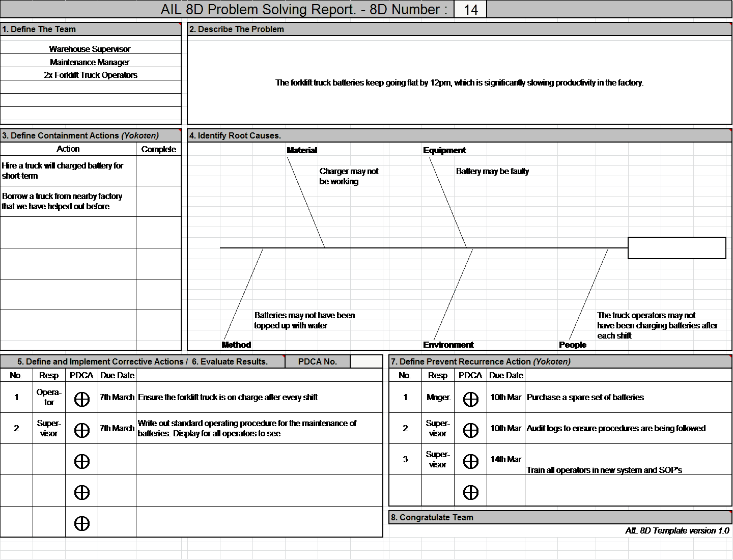Select 'Opera-tor' responsible cell in corrective actions
This screenshot has width=733, height=560.
click(49, 397)
